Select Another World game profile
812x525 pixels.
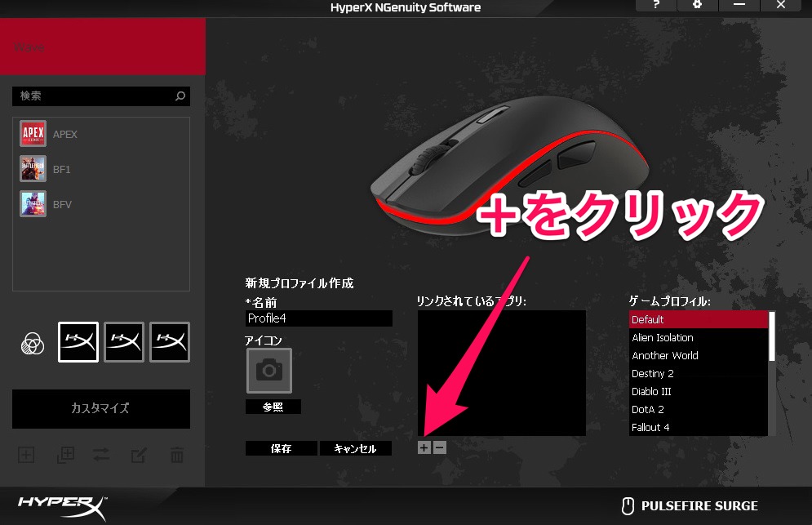[699, 355]
